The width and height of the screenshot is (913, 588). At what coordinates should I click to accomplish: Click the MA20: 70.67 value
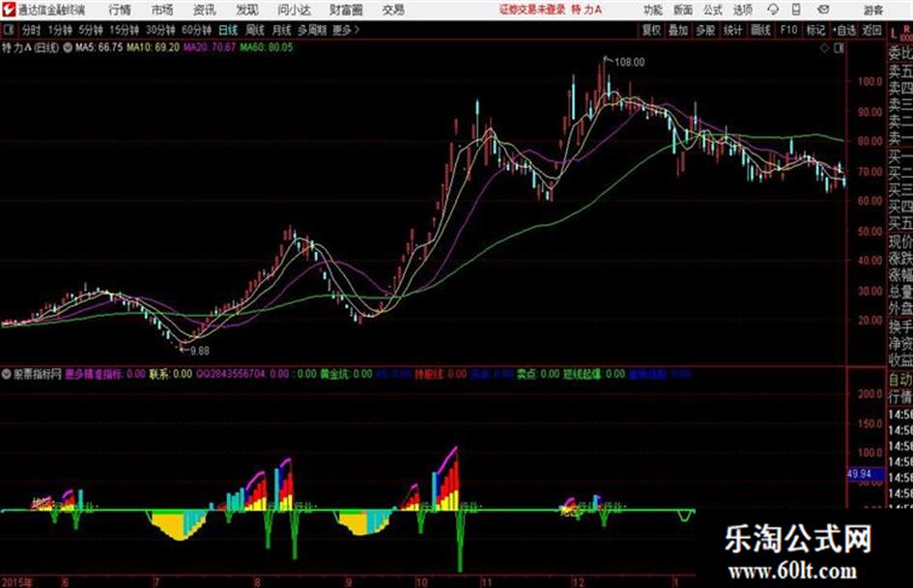click(x=210, y=47)
